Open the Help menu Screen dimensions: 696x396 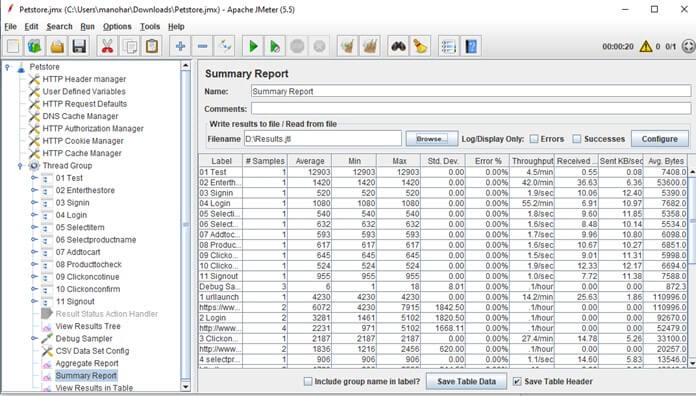pos(176,27)
